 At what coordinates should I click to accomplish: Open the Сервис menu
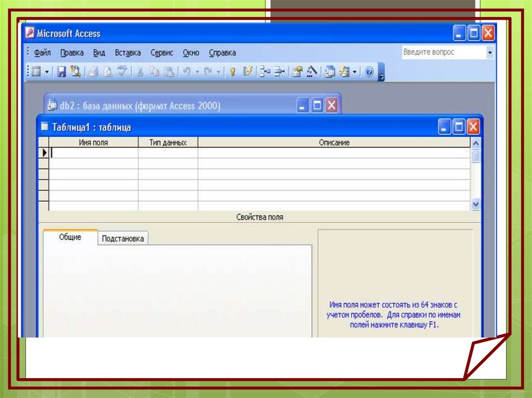click(x=162, y=52)
